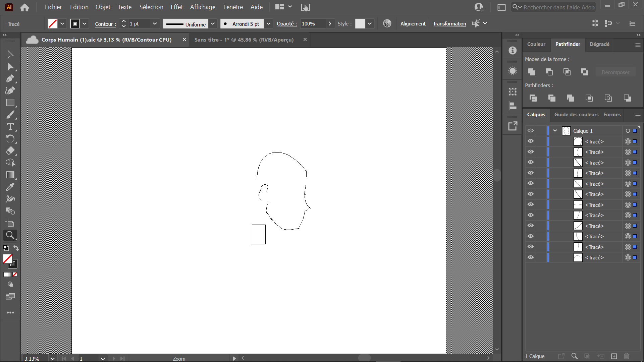Collapse the Calque 1 layer tree
This screenshot has width=644, height=362.
click(x=554, y=130)
